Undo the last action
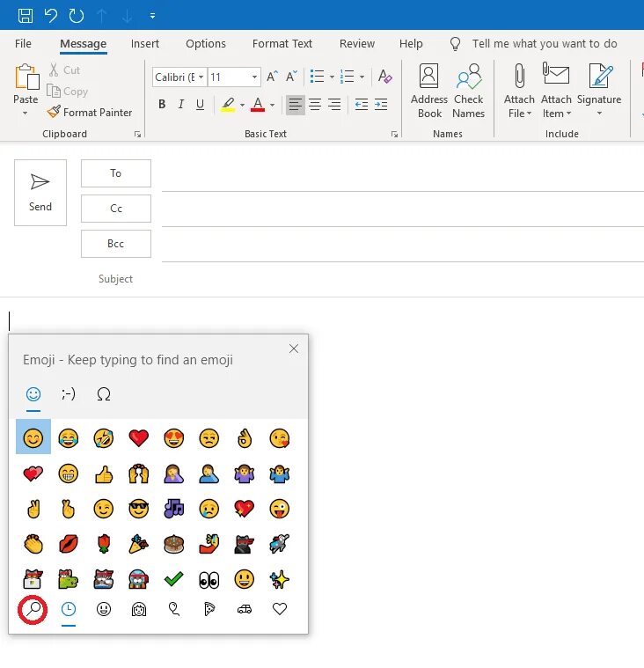Viewport: 644px width, 668px height. 51,16
